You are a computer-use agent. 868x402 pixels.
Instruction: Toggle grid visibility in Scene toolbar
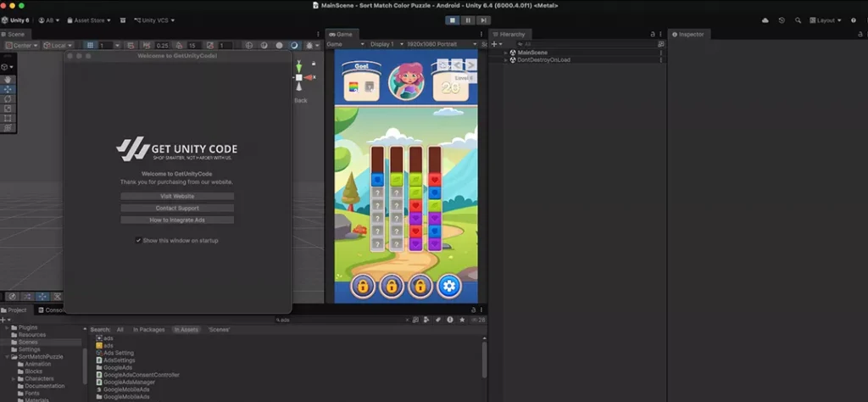(x=90, y=46)
